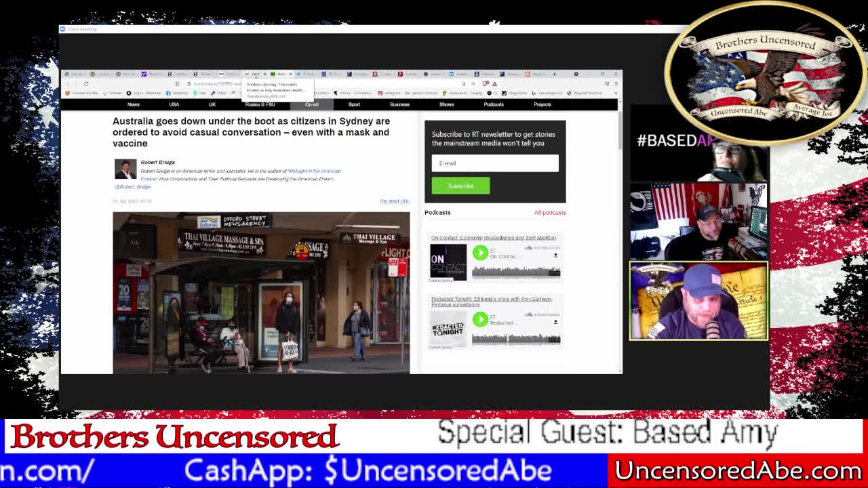The height and width of the screenshot is (488, 868).
Task: Open the Sport section in the RT menu
Action: pos(354,104)
